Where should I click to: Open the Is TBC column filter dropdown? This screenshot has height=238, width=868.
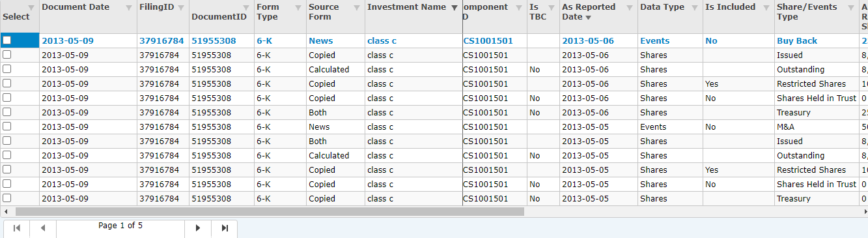point(551,7)
